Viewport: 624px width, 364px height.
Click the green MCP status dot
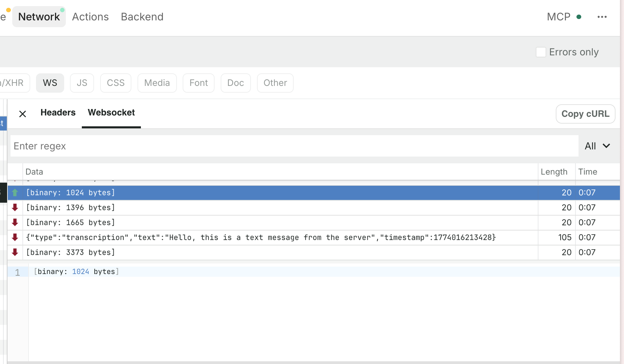pyautogui.click(x=579, y=17)
